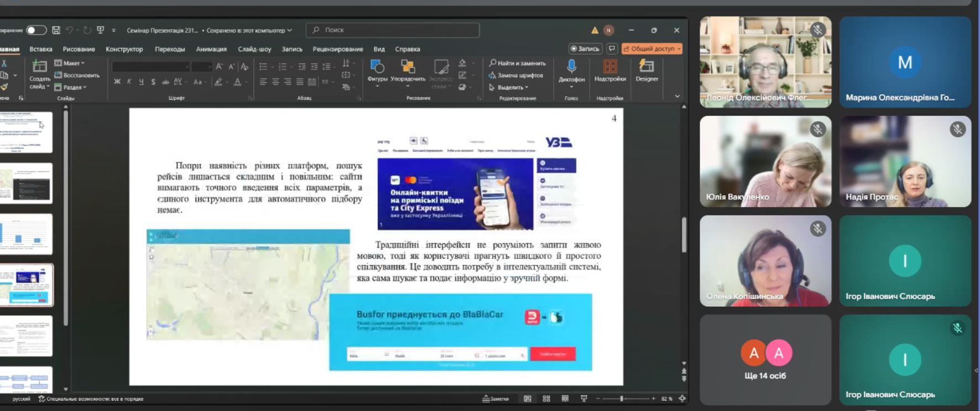Viewport: 980px width, 411px height.
Task: Open the Designer pane
Action: tap(647, 69)
